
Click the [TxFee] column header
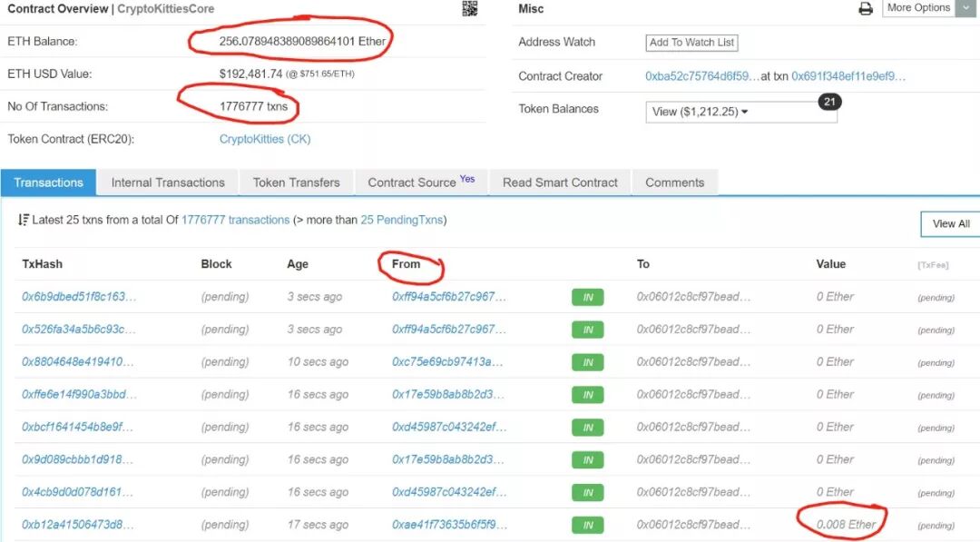coord(933,265)
